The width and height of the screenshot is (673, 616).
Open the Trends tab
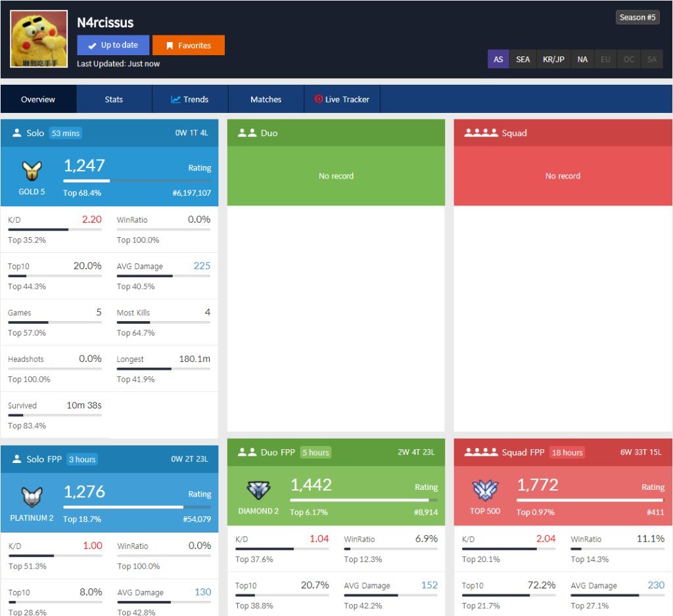190,99
